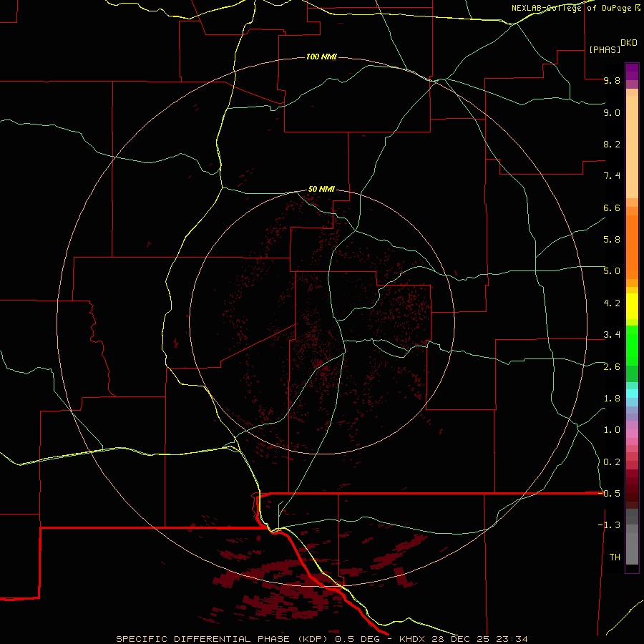Pick the cyan segment of the color bar
The height and width of the screenshot is (644, 644).
[x=632, y=394]
